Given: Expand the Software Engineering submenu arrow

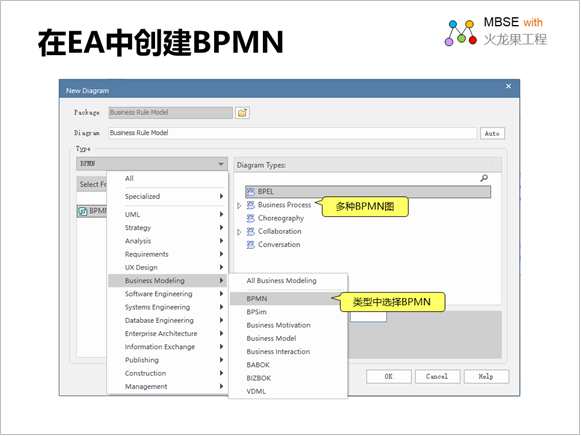Looking at the screenshot, I should 221,294.
